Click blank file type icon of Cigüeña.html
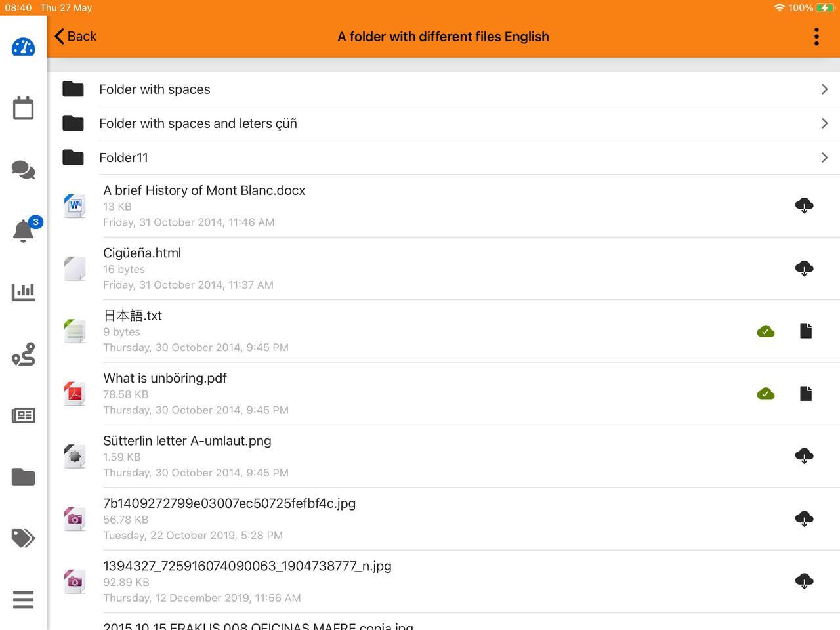Viewport: 840px width, 630px height. pos(75,268)
